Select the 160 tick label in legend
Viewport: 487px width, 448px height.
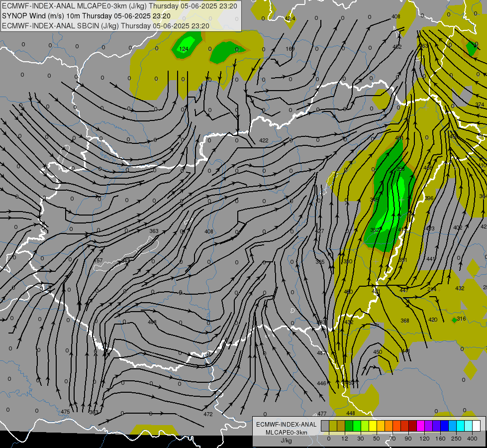coord(440,439)
